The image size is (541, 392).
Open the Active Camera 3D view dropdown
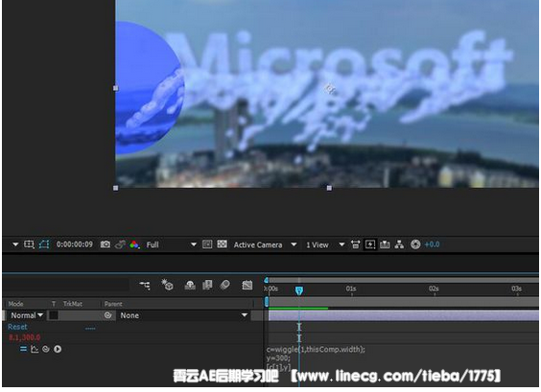[x=265, y=244]
